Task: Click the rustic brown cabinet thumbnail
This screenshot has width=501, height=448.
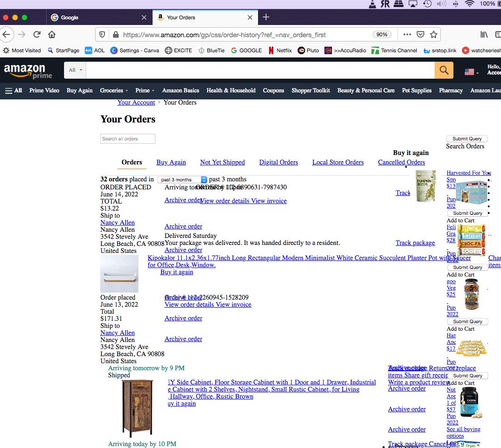Action: (137, 408)
